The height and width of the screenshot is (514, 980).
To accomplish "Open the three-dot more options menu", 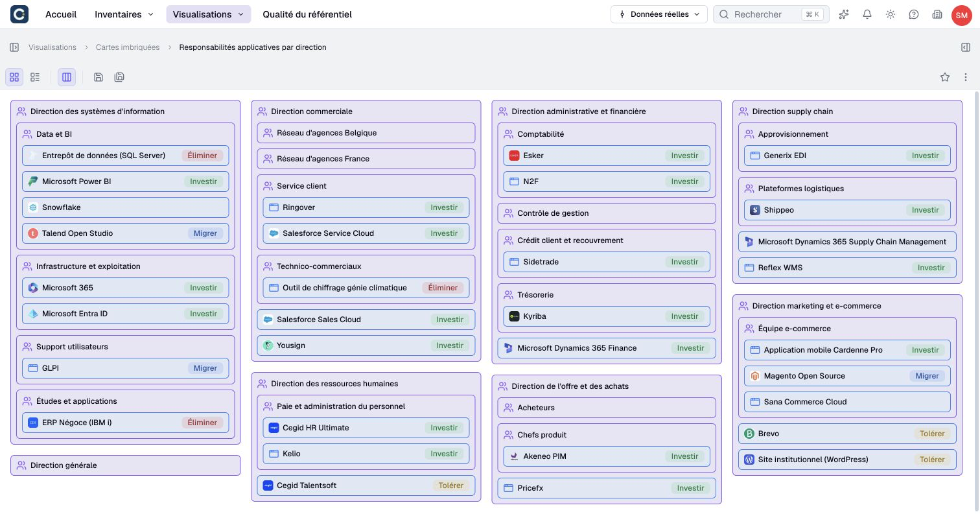I will coord(966,77).
